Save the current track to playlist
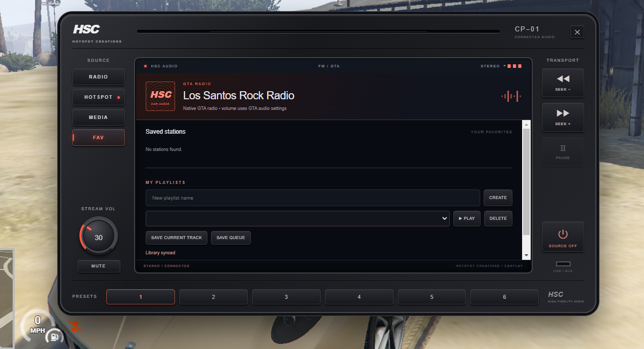The image size is (644, 349). 177,238
